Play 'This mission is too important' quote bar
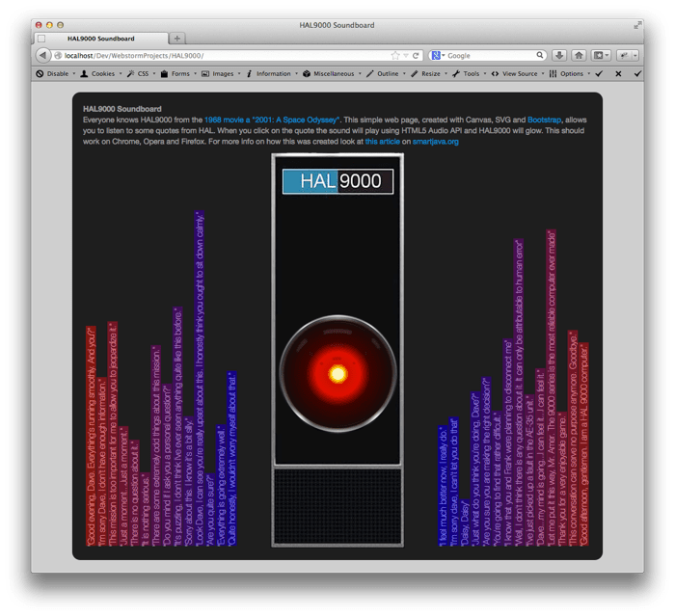 (x=113, y=434)
